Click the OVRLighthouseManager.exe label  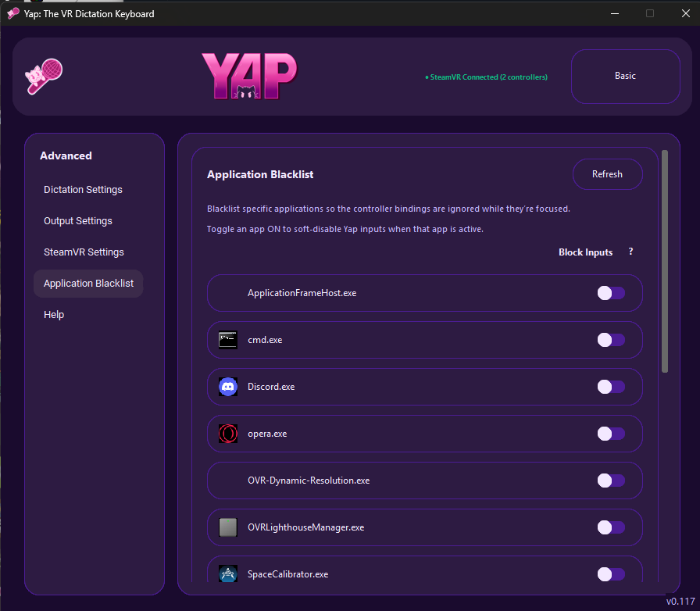305,527
